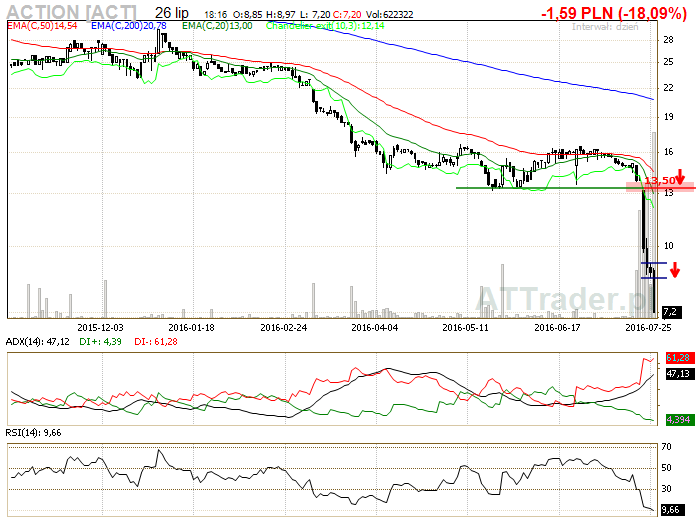Click date axis label 2016-01-18
This screenshot has height=522, width=700.
point(192,328)
